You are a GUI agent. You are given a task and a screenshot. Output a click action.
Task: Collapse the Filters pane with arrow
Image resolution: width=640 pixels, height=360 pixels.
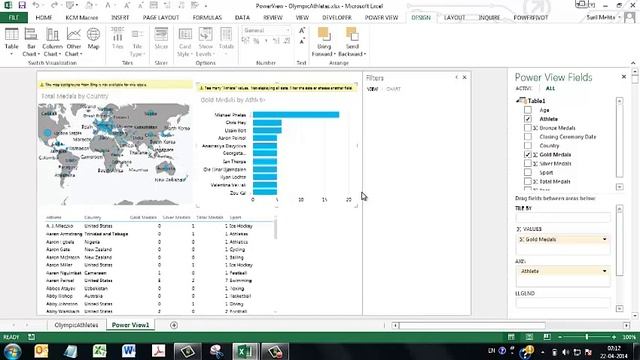pos(456,77)
